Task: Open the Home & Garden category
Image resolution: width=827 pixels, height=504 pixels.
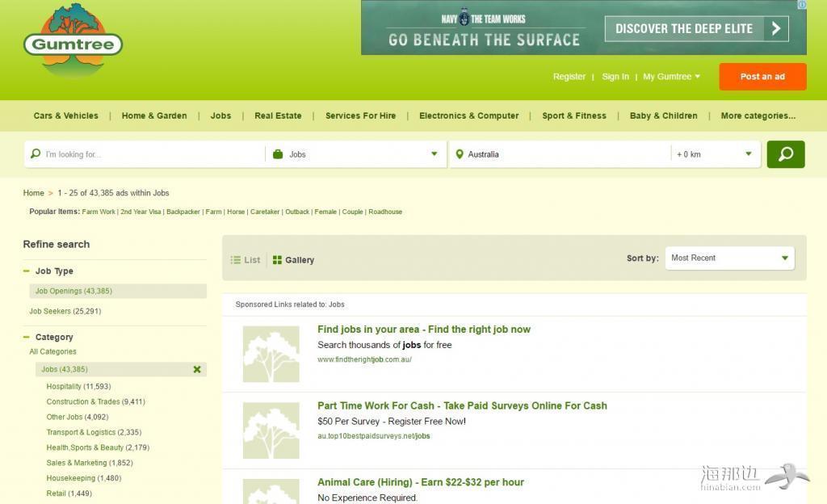Action: 154,115
